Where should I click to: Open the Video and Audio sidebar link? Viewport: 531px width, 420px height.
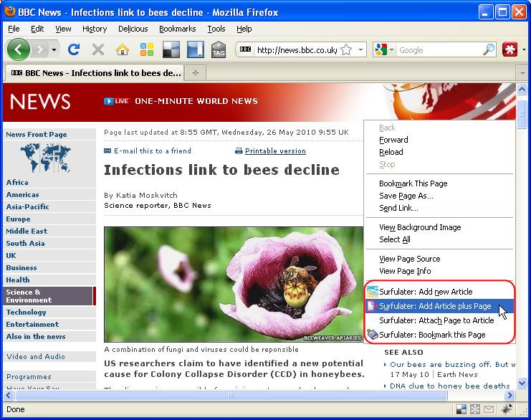(x=36, y=356)
